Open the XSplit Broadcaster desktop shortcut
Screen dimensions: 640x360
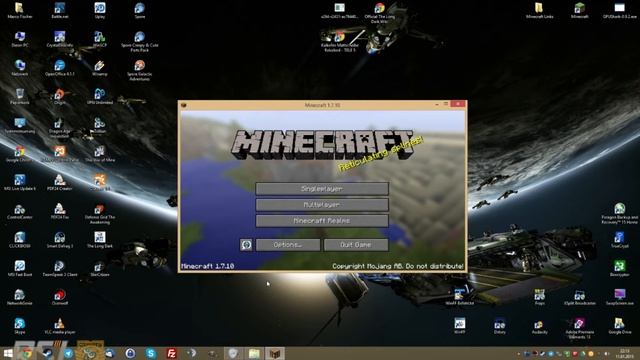[x=580, y=297]
